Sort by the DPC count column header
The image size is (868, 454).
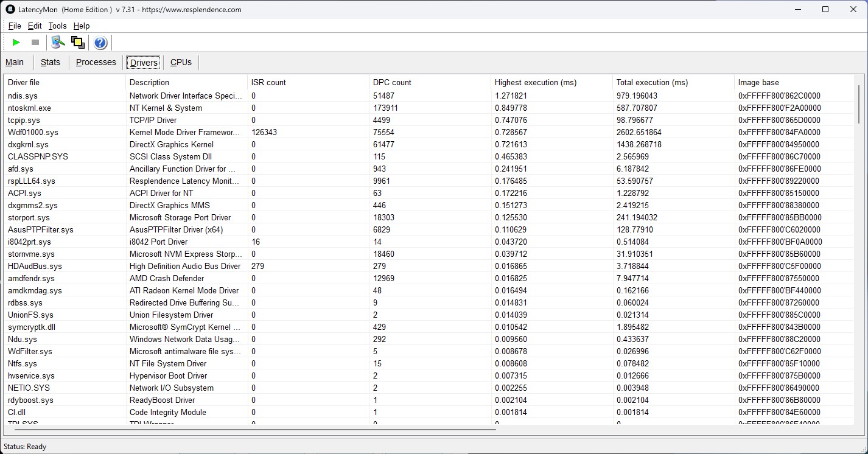pos(392,82)
